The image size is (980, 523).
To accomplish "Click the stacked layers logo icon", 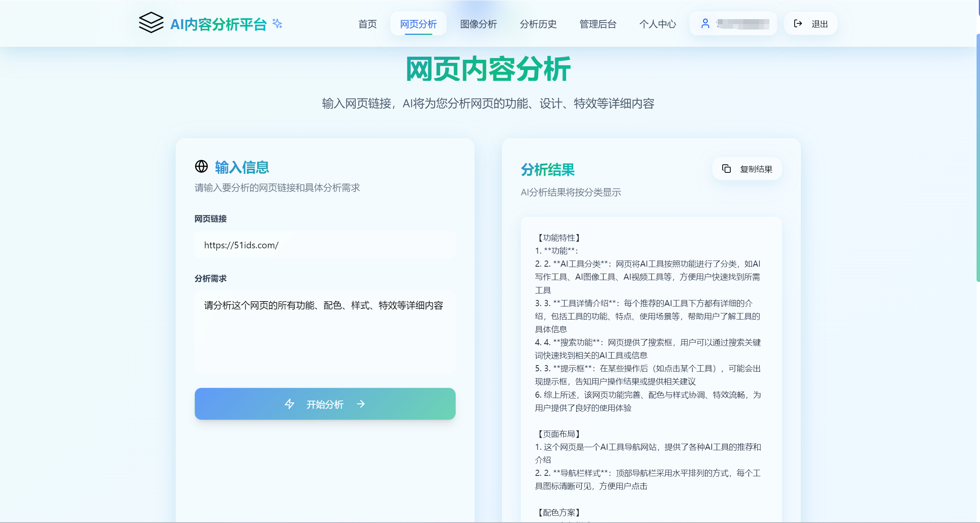I will (151, 23).
